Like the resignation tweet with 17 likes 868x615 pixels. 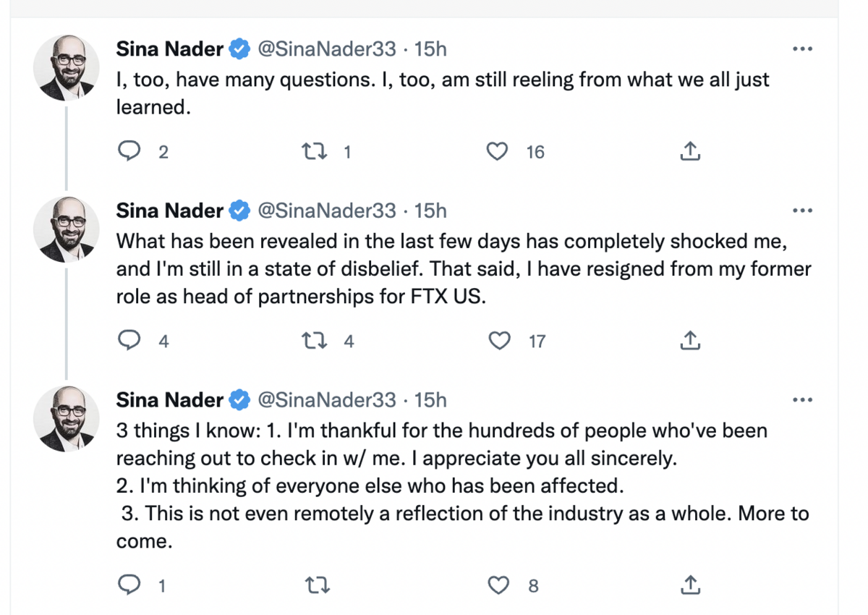[499, 340]
